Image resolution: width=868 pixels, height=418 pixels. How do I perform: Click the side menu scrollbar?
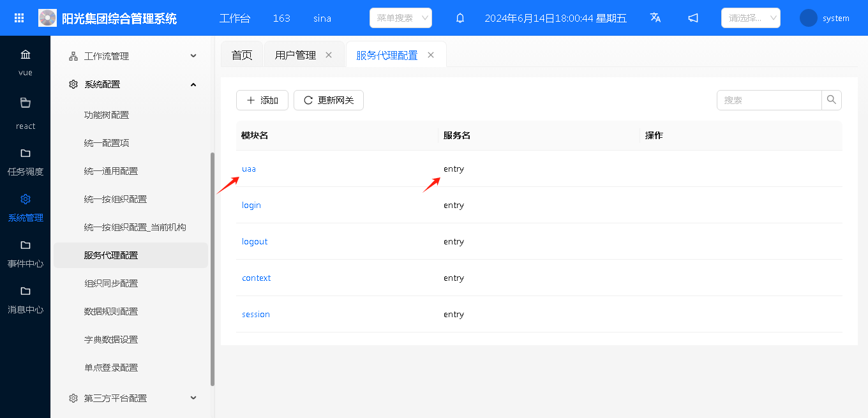click(x=213, y=269)
